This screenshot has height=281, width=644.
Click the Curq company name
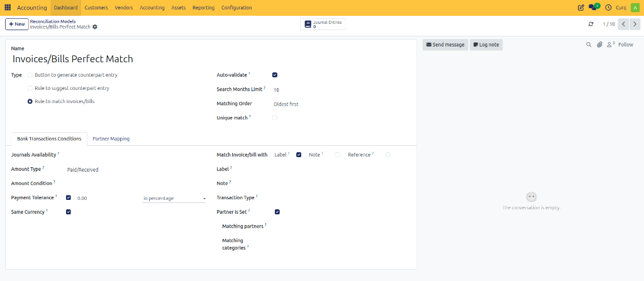point(621,8)
